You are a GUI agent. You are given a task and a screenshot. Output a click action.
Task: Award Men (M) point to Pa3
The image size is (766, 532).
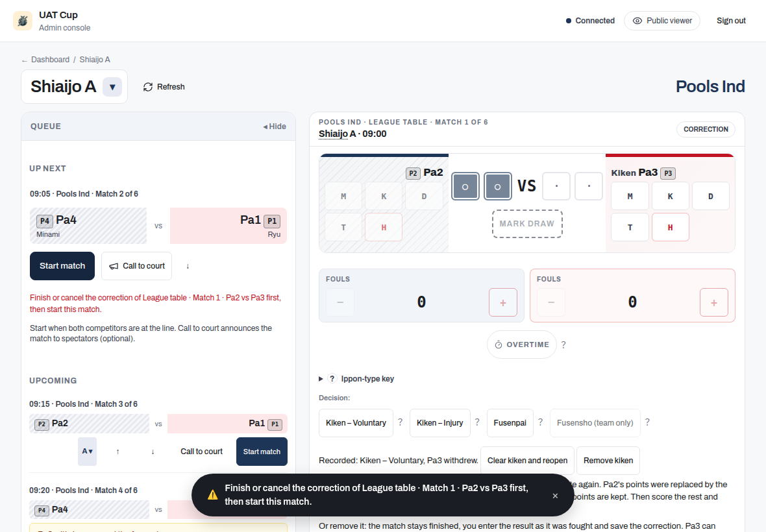(x=630, y=196)
